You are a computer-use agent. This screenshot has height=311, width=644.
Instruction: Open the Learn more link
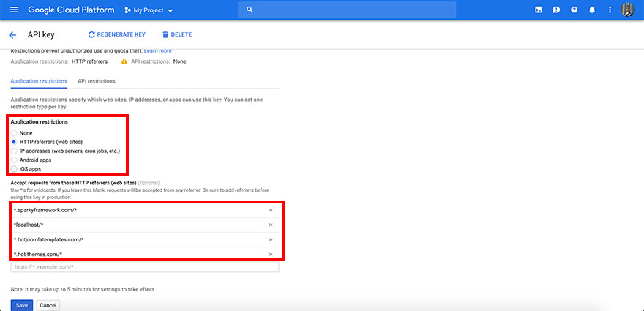click(x=158, y=51)
